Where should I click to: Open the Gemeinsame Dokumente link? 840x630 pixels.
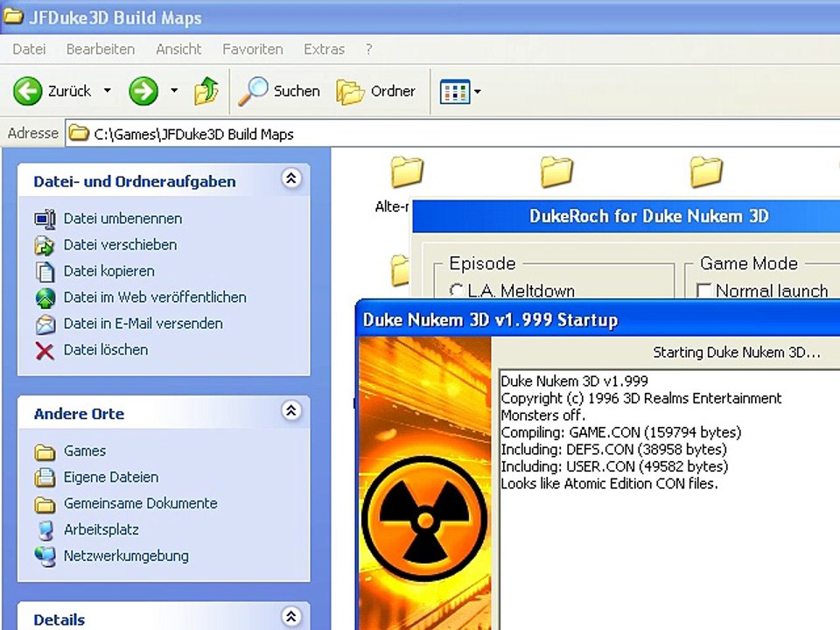coord(140,504)
